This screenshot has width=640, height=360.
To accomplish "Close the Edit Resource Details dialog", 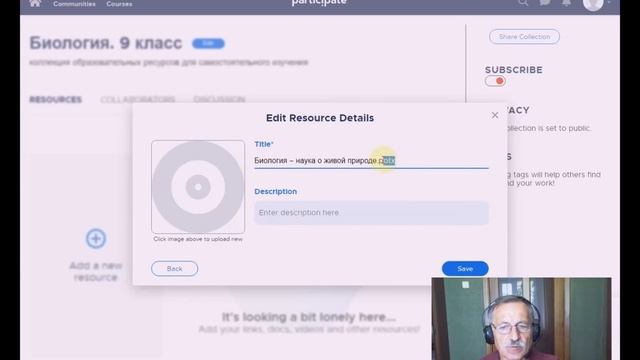I will click(x=495, y=116).
